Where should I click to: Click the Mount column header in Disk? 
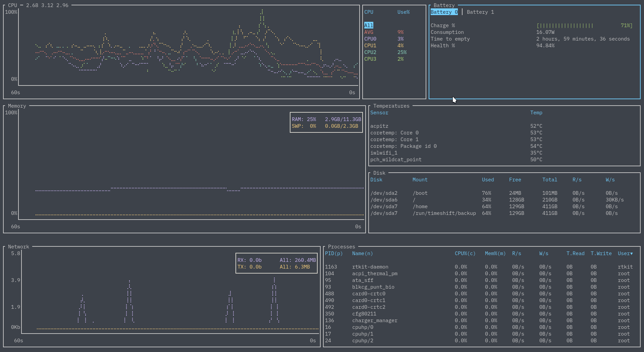[420, 180]
